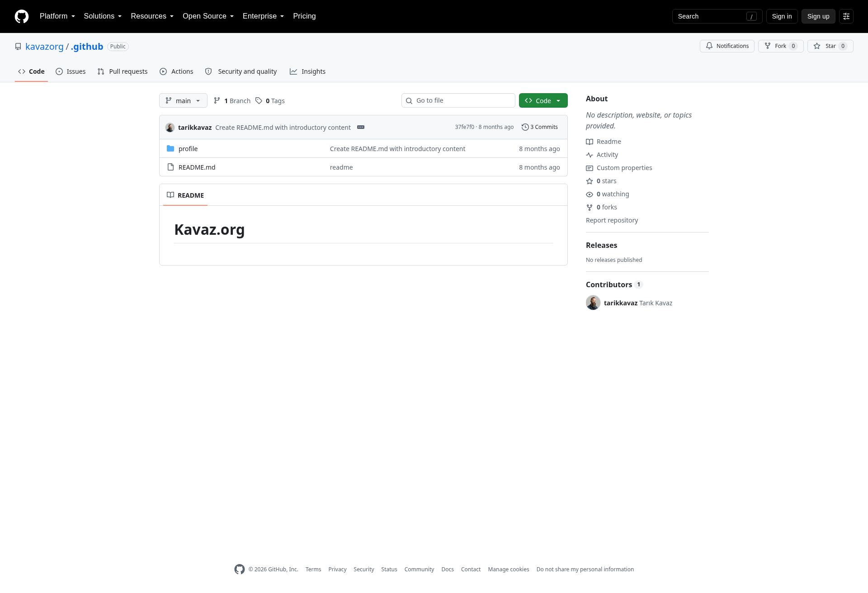Open the footer Community link
The height and width of the screenshot is (593, 868).
click(419, 569)
